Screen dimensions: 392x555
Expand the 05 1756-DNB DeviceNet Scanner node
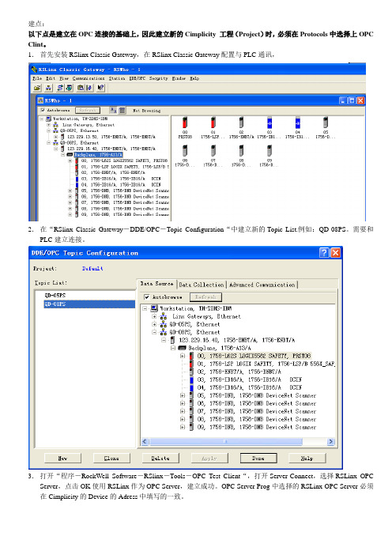click(x=183, y=395)
